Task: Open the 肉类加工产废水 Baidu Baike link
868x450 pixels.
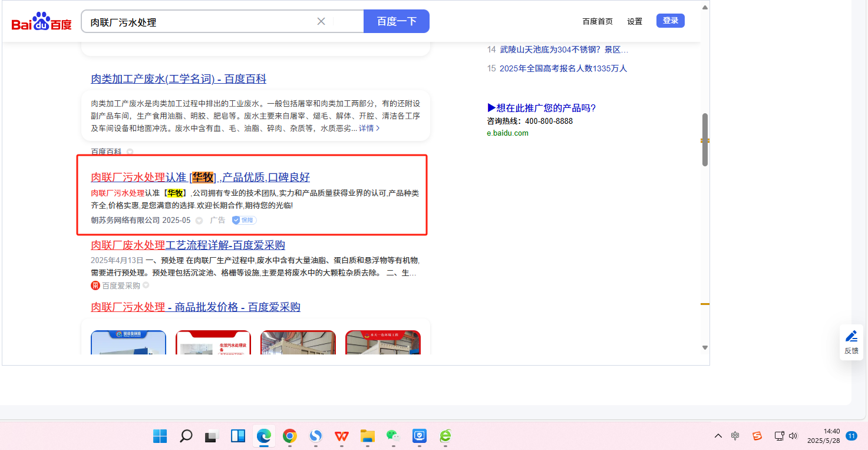Action: click(179, 79)
